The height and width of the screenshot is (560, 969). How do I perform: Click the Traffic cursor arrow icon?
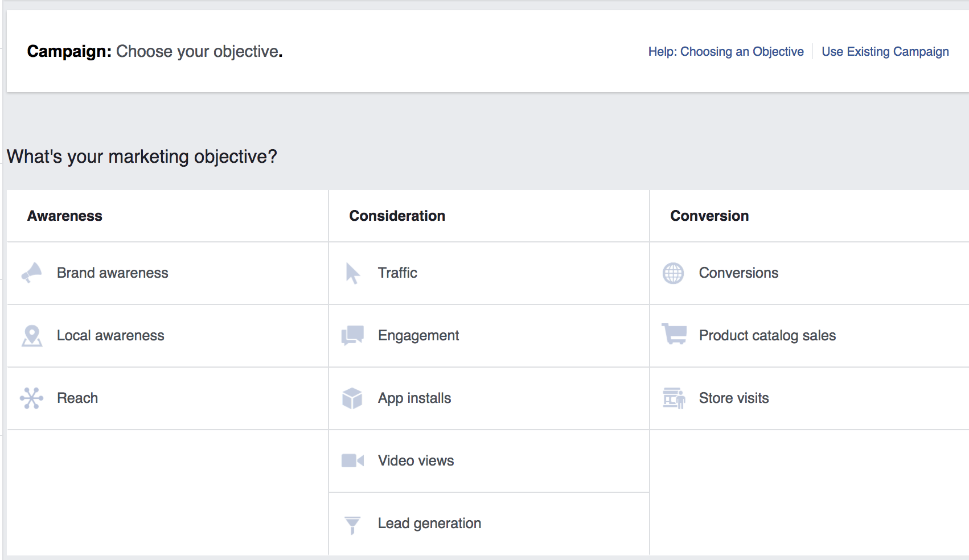pos(353,273)
